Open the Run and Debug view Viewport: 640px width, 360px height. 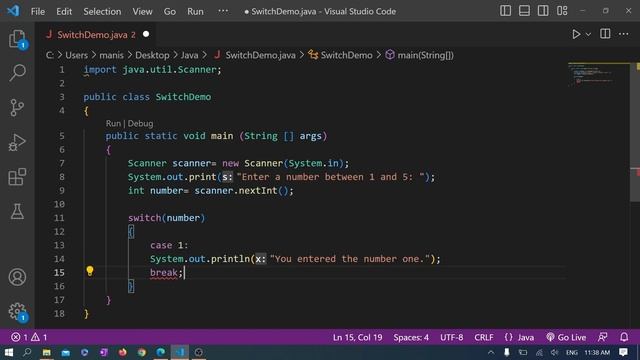[x=17, y=142]
